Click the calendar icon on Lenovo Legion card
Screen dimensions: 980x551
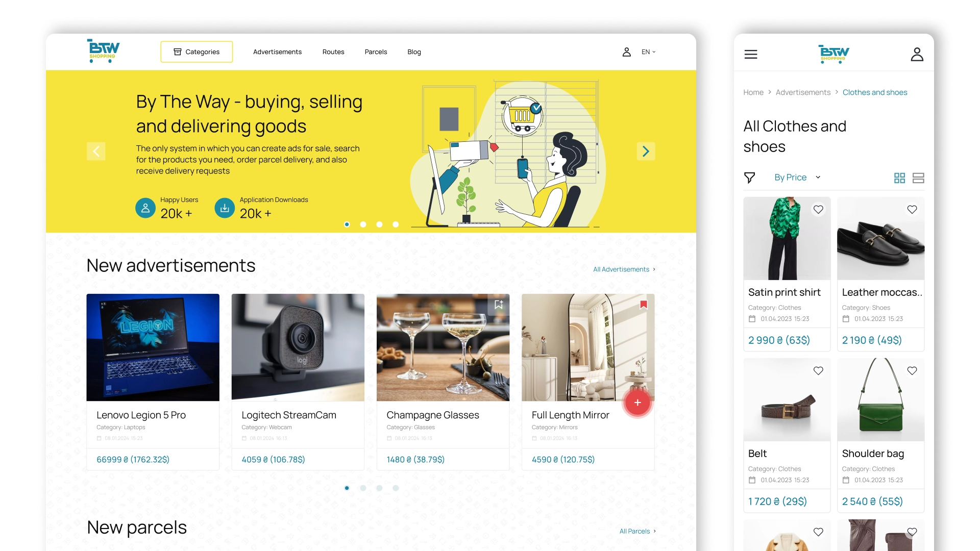99,438
